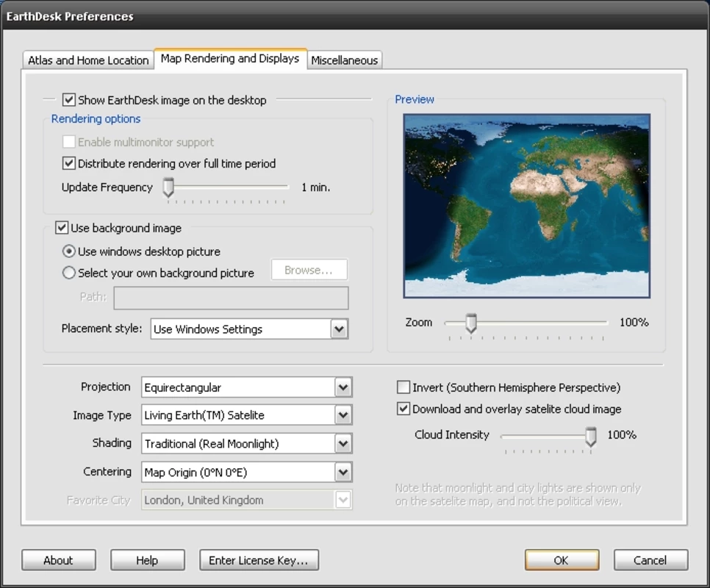
Task: Toggle Download and overlay satelite cloud image
Action: click(x=403, y=409)
